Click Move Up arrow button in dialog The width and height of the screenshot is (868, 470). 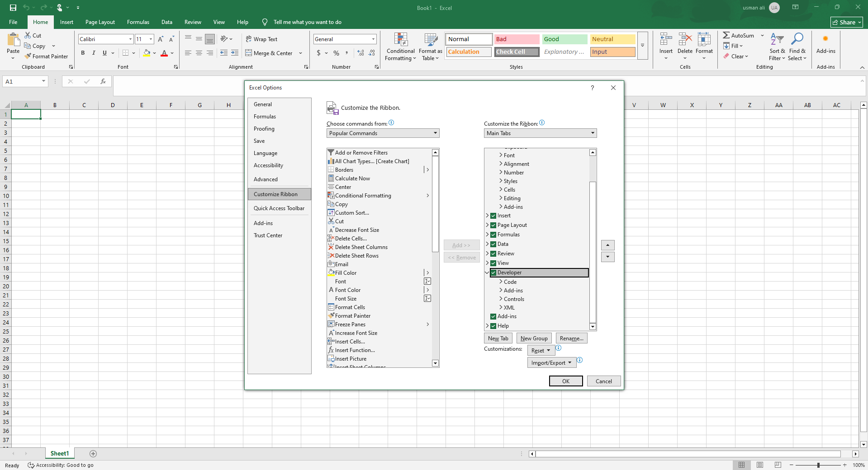607,245
